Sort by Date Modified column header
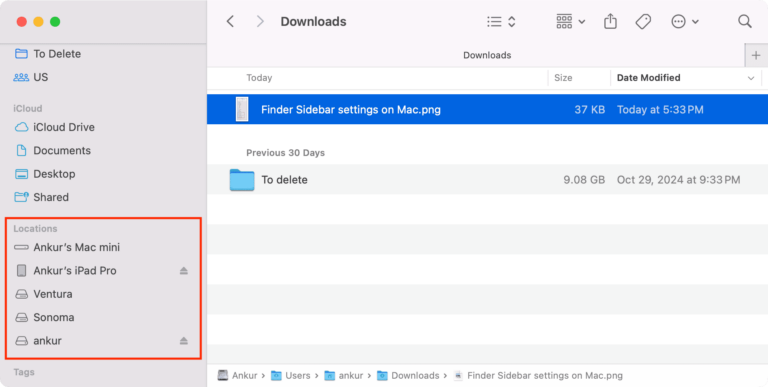The image size is (768, 387). tap(648, 77)
